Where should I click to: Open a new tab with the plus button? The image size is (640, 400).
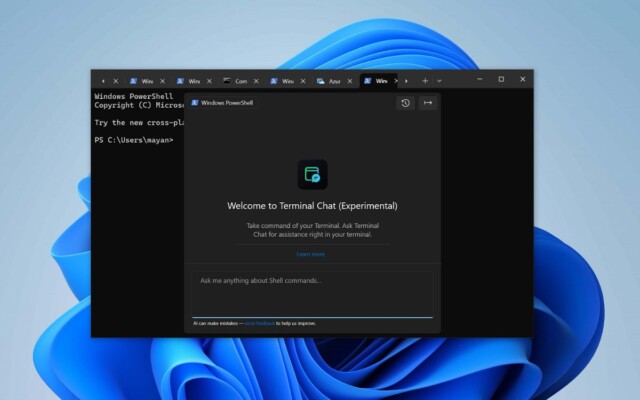425,81
